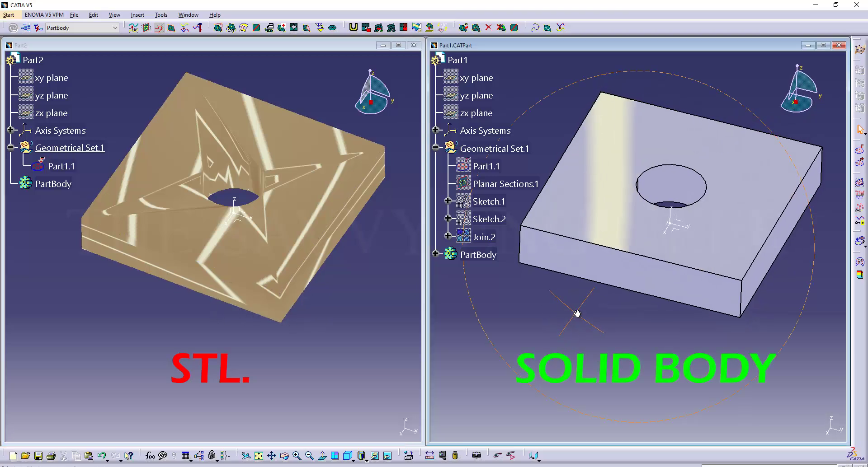Expand Axis Systems node in Part2 tree
This screenshot has height=467, width=868.
[10, 130]
